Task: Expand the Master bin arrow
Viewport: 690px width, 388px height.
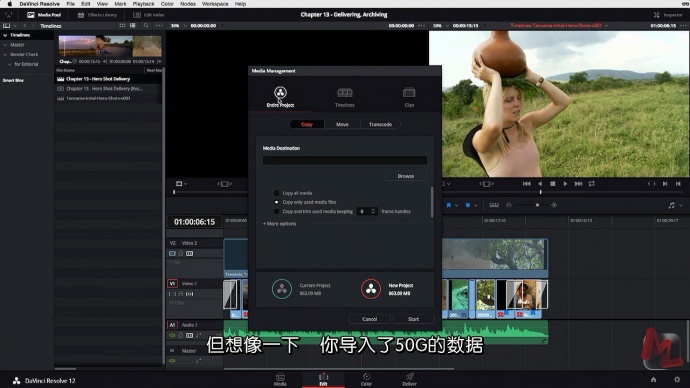Action: click(x=6, y=45)
